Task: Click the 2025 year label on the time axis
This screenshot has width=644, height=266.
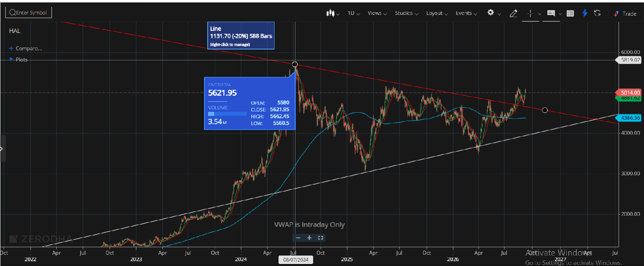Action: (x=347, y=260)
